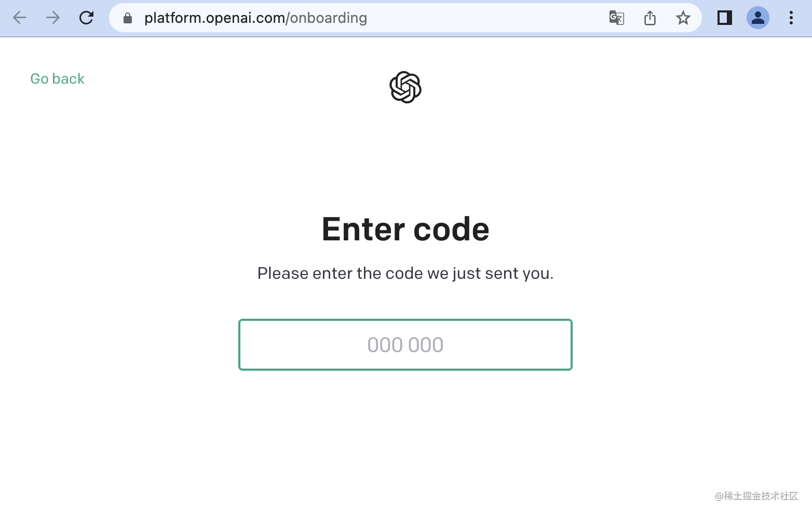Click the platform.openai.com domain text
Image resolution: width=812 pixels, height=515 pixels.
[x=214, y=18]
